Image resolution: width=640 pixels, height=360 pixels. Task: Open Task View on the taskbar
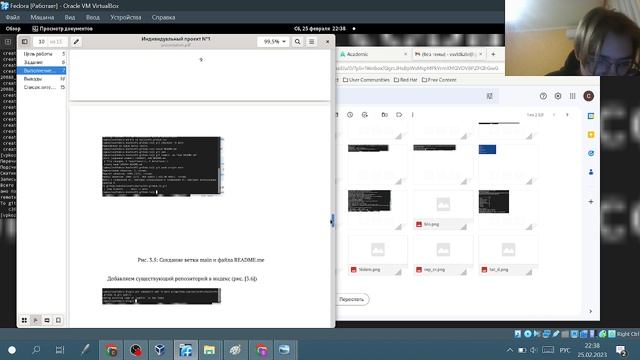pos(60,350)
